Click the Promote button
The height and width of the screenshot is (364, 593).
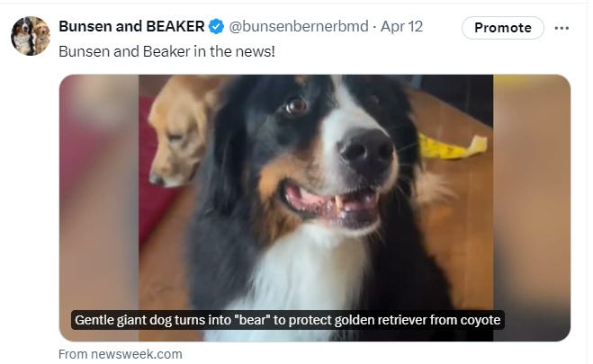(503, 28)
